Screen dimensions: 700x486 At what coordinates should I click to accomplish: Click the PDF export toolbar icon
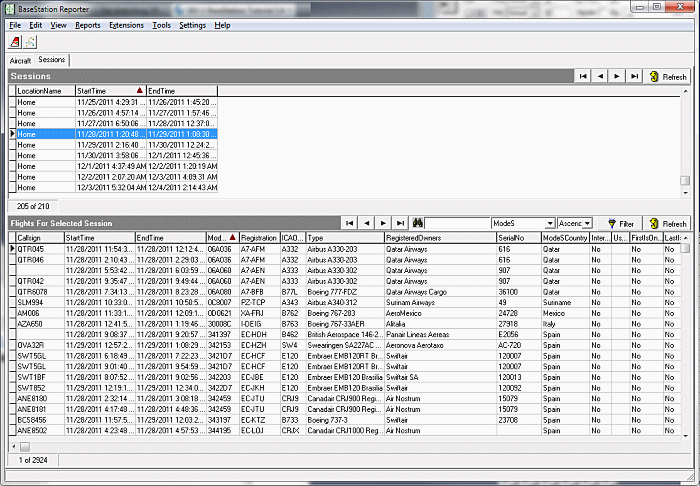[x=15, y=42]
